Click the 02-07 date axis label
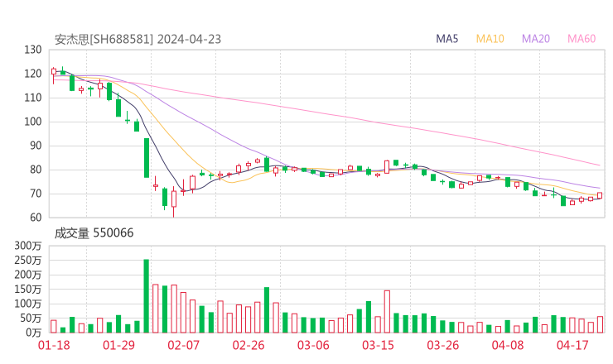613x364 pixels. 183,345
